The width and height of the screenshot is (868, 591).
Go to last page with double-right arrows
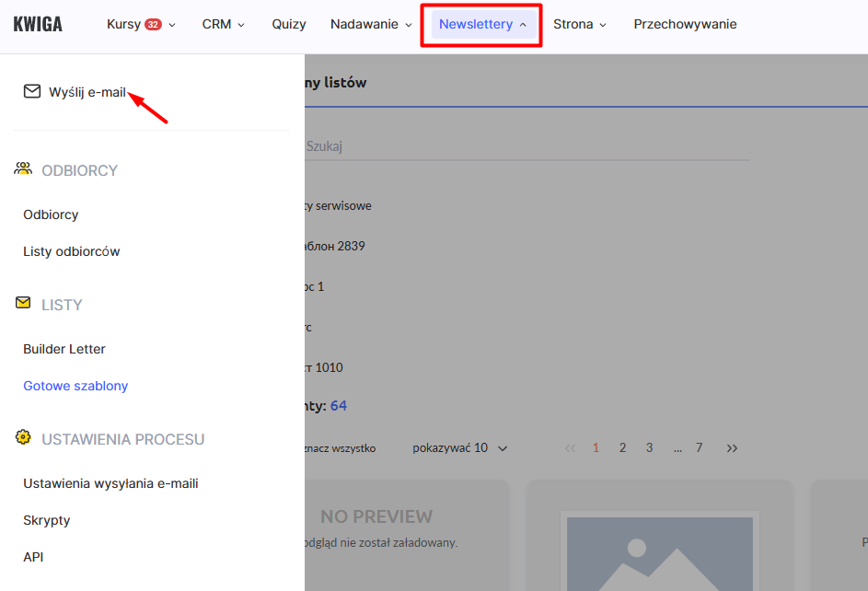tap(732, 448)
